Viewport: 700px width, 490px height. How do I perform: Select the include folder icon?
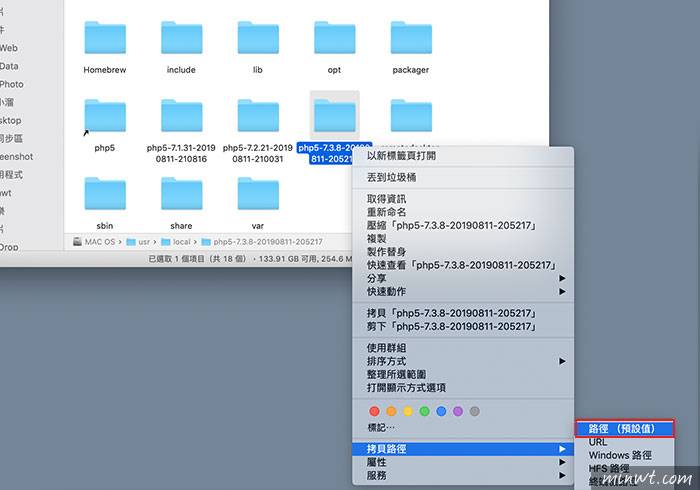pos(181,38)
